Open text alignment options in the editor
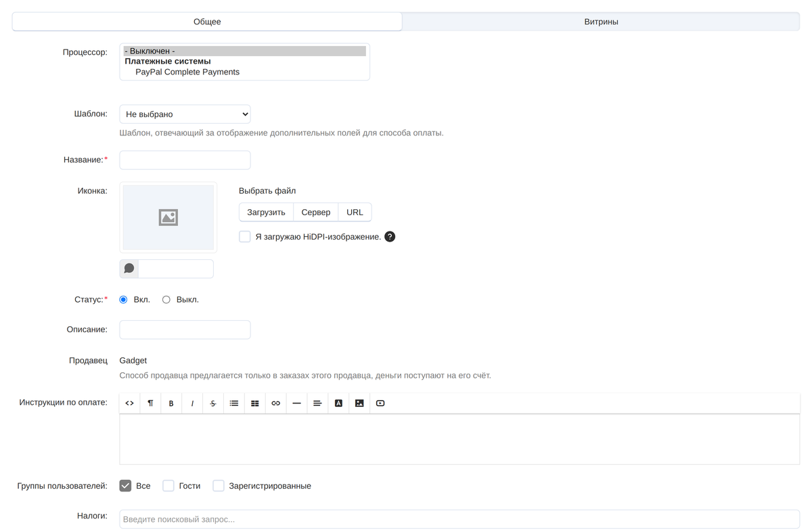The height and width of the screenshot is (532, 812). click(x=317, y=403)
